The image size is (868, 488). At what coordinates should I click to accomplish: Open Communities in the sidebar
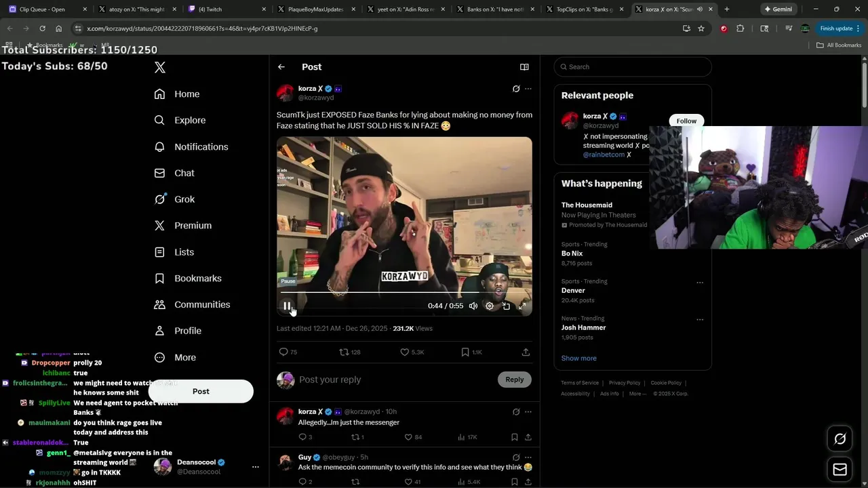pyautogui.click(x=192, y=304)
